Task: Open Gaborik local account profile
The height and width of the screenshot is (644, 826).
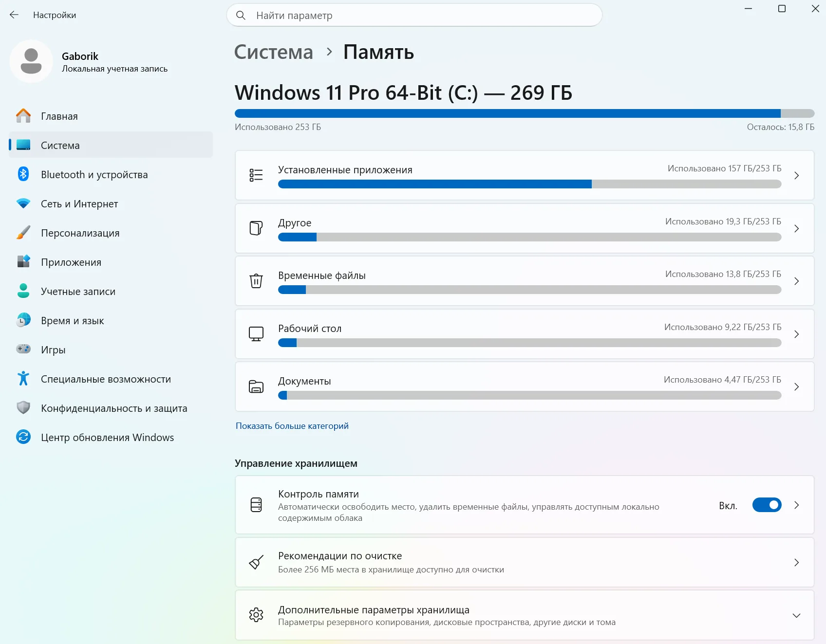Action: pos(89,62)
